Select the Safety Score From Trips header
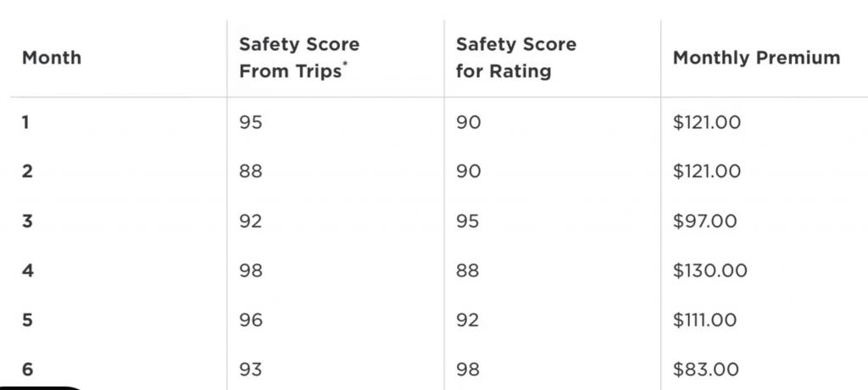The height and width of the screenshot is (390, 868). (x=299, y=58)
